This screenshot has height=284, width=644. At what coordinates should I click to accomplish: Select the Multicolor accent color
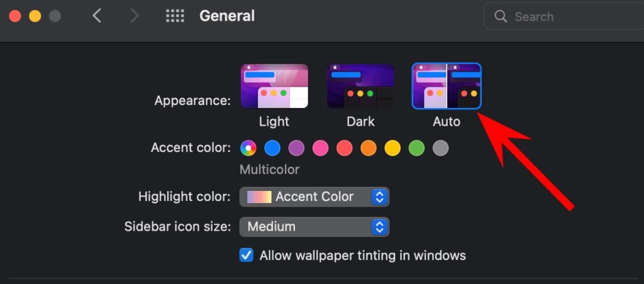(x=248, y=148)
